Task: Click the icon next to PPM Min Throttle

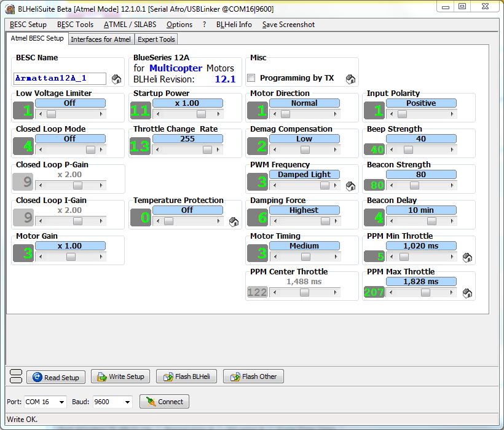Action: [467, 258]
